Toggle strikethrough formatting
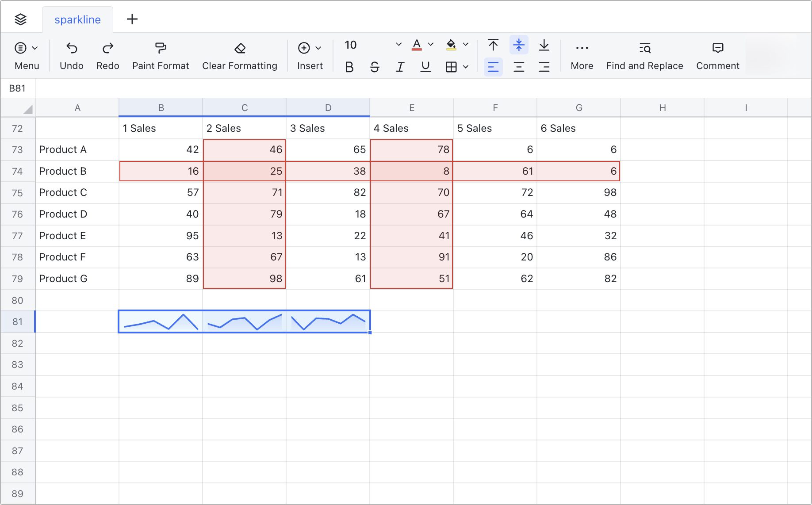Image resolution: width=812 pixels, height=505 pixels. (375, 67)
